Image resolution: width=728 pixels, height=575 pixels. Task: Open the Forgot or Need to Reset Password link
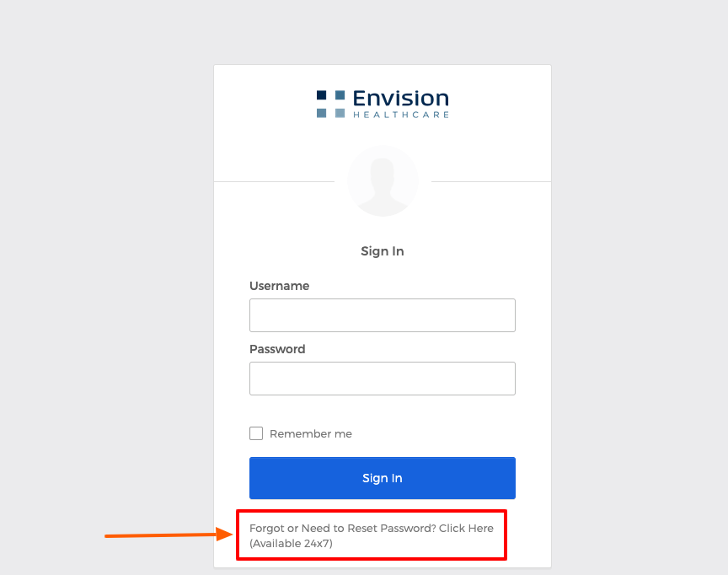371,529
